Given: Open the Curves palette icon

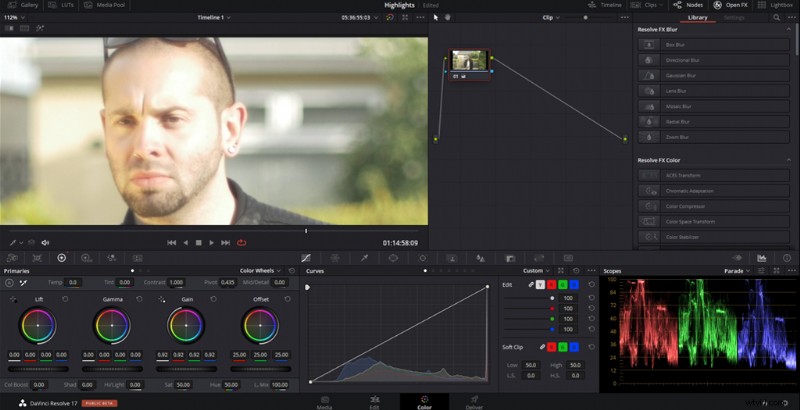Looking at the screenshot, I should click(306, 258).
